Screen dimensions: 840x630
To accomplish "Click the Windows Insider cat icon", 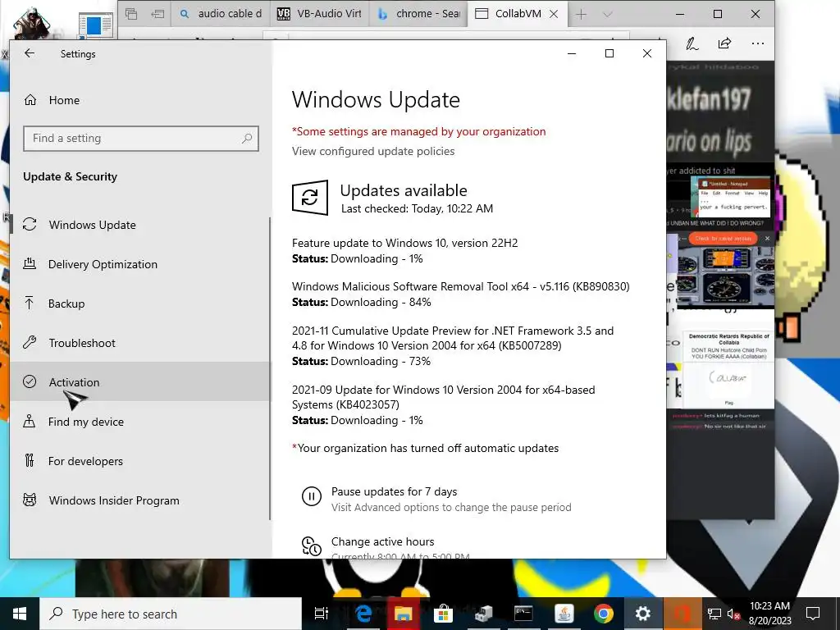I will [x=30, y=500].
